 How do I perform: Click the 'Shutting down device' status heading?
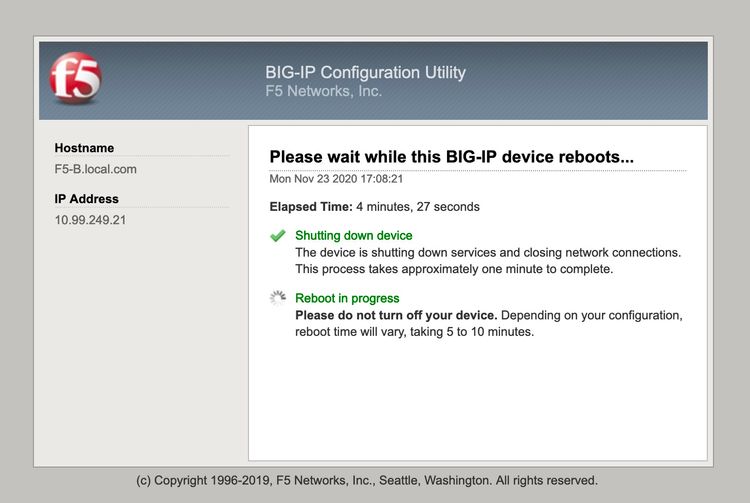353,236
